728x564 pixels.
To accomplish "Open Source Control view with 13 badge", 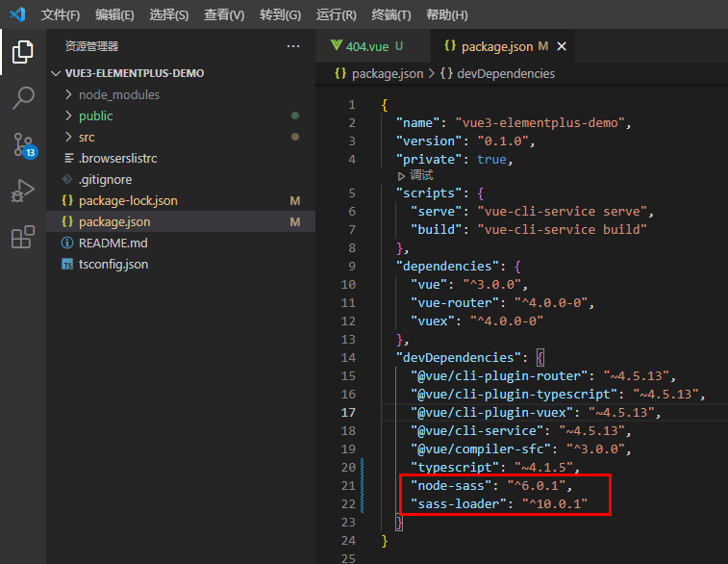I will (24, 145).
